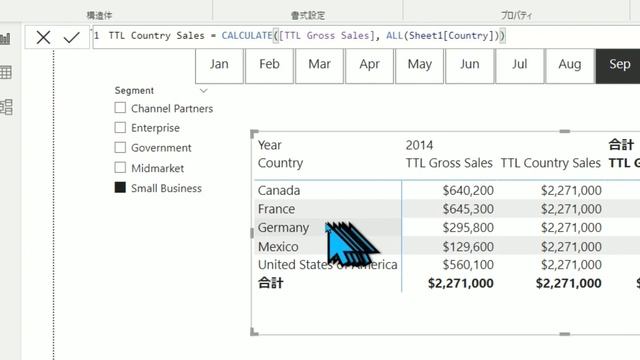
Task: Click the bottom-center matrix resize handle
Action: 564,334
